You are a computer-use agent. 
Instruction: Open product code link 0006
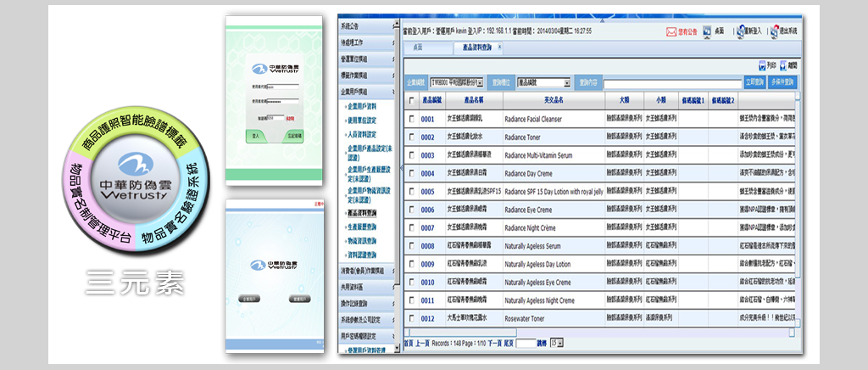pyautogui.click(x=427, y=210)
